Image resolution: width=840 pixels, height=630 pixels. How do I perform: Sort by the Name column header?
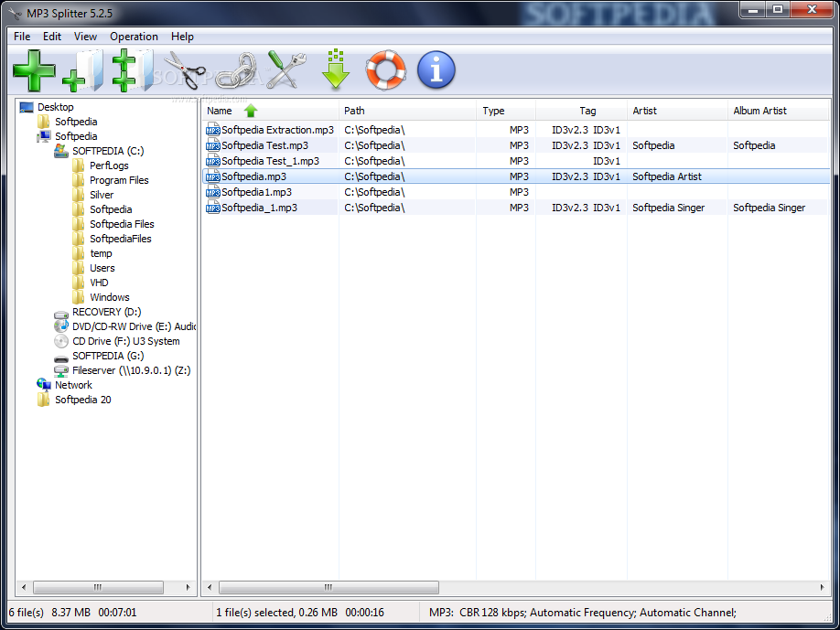tap(270, 111)
